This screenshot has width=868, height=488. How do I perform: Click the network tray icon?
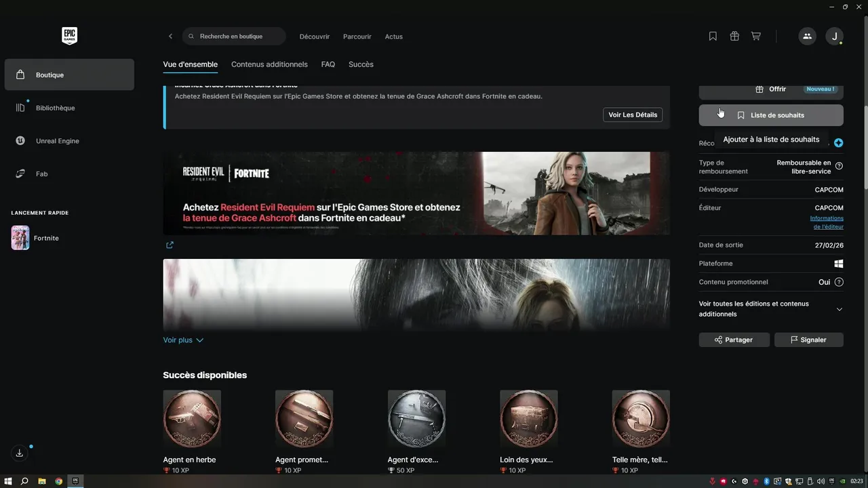click(799, 481)
